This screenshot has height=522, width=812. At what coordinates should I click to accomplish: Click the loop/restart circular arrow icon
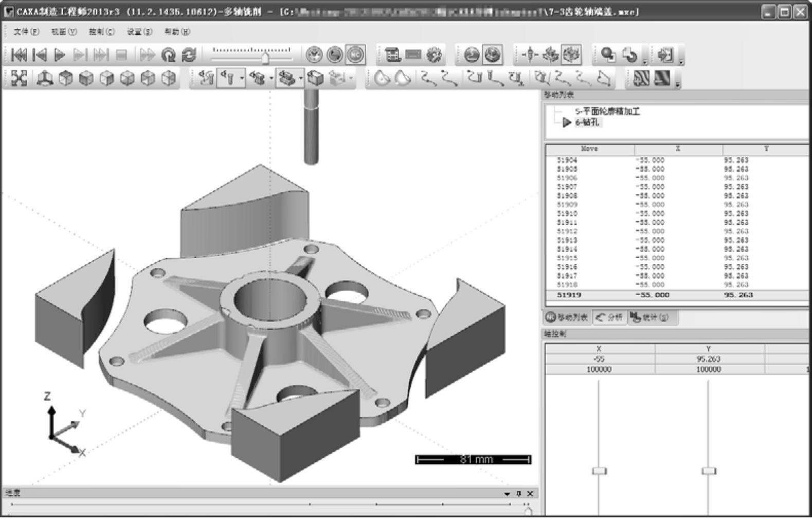pos(168,55)
